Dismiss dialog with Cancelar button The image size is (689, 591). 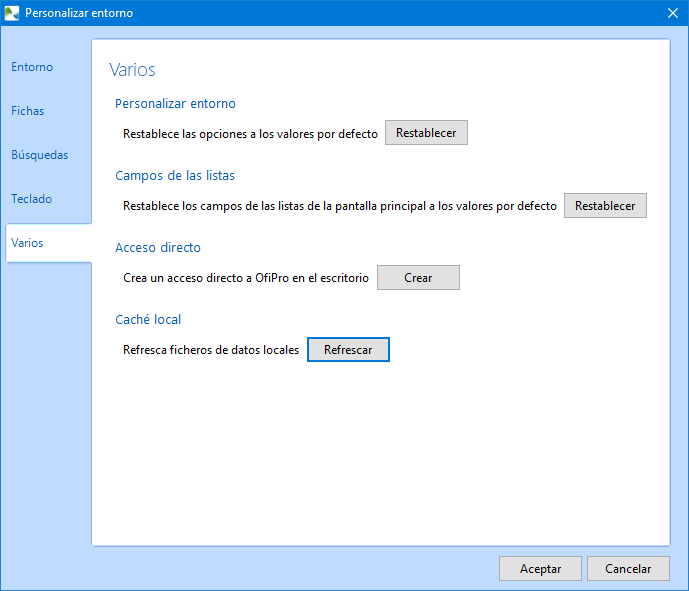coord(628,568)
